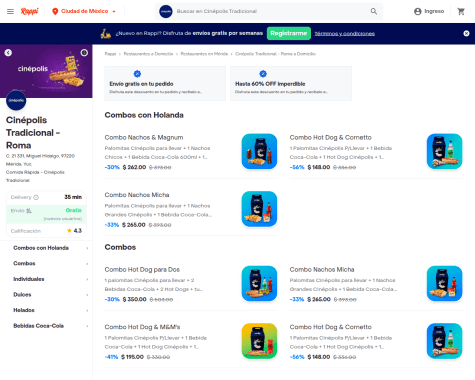The width and height of the screenshot is (475, 380).
Task: Open Combo Hot Dog & Cornetto image in Combos section
Action: pos(445,341)
